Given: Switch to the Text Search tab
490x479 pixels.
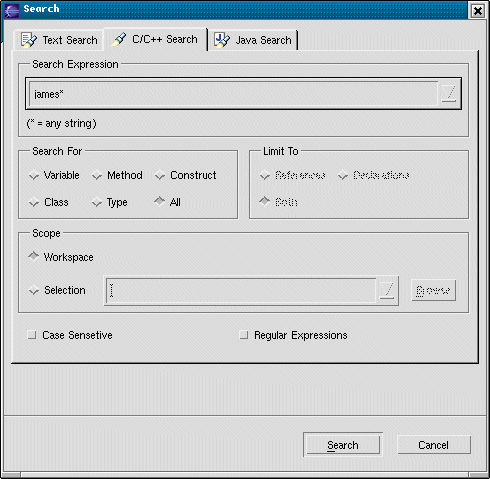Looking at the screenshot, I should tap(59, 40).
